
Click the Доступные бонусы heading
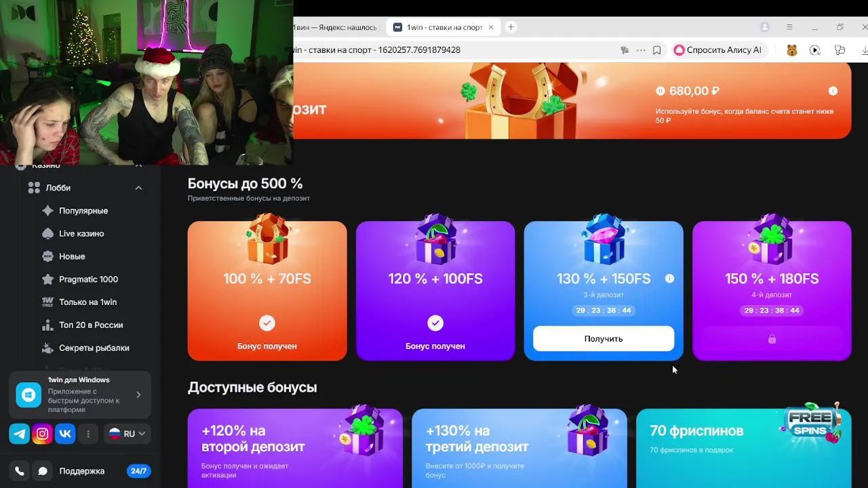coord(252,388)
